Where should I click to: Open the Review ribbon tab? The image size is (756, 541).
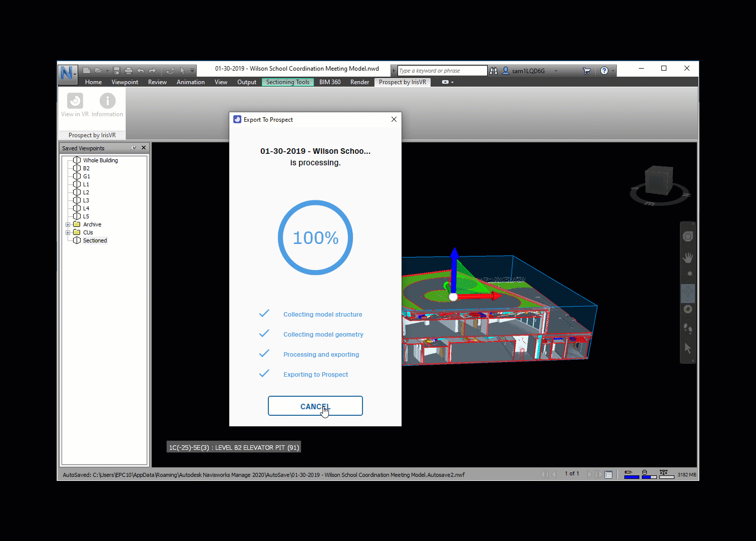coord(157,82)
